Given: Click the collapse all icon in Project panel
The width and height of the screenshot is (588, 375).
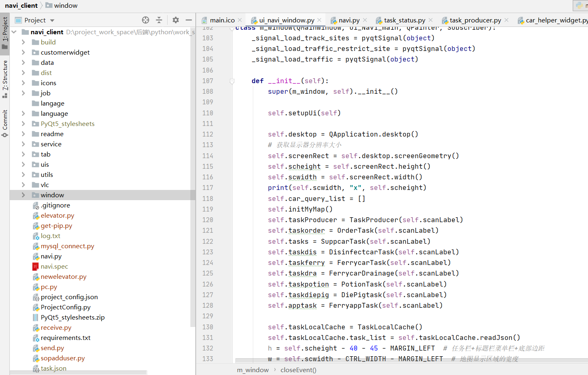Looking at the screenshot, I should click(159, 20).
